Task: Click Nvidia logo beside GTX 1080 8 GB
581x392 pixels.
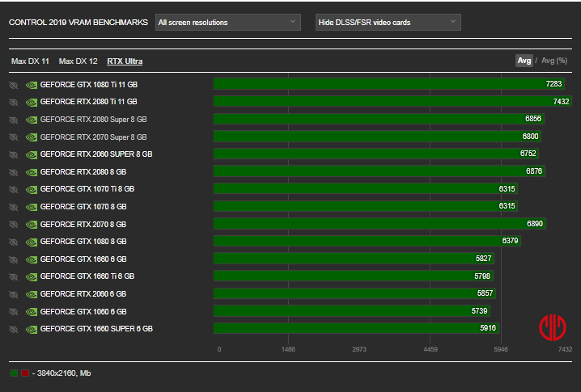Action: click(x=32, y=242)
